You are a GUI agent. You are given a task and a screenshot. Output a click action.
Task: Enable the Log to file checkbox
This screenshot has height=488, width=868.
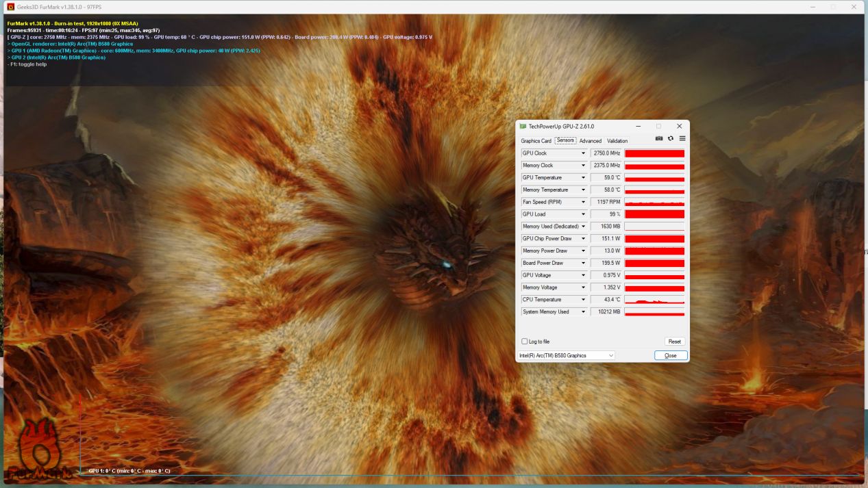(525, 342)
